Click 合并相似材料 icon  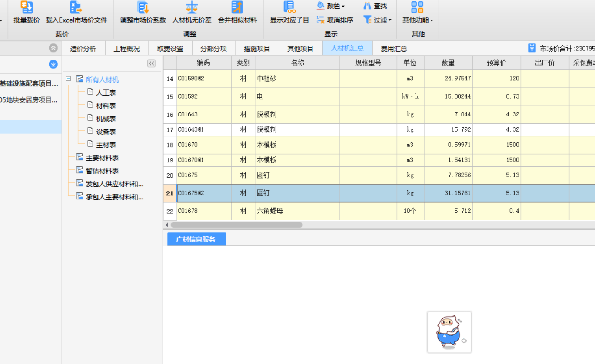click(x=237, y=7)
